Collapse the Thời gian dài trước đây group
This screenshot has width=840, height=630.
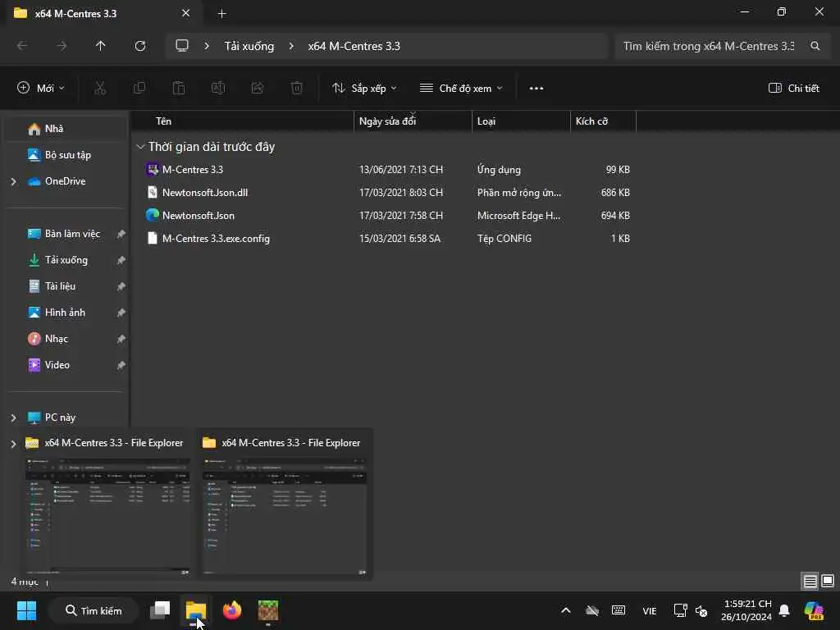pyautogui.click(x=140, y=147)
